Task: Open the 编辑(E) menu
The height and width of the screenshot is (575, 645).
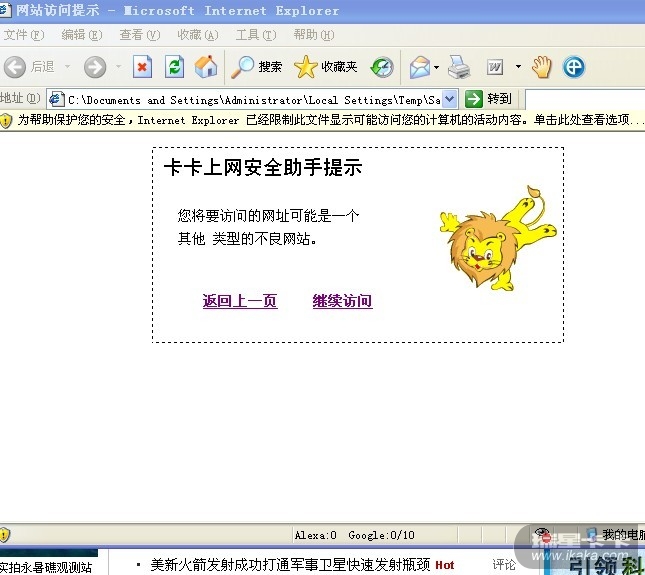Action: (x=81, y=35)
